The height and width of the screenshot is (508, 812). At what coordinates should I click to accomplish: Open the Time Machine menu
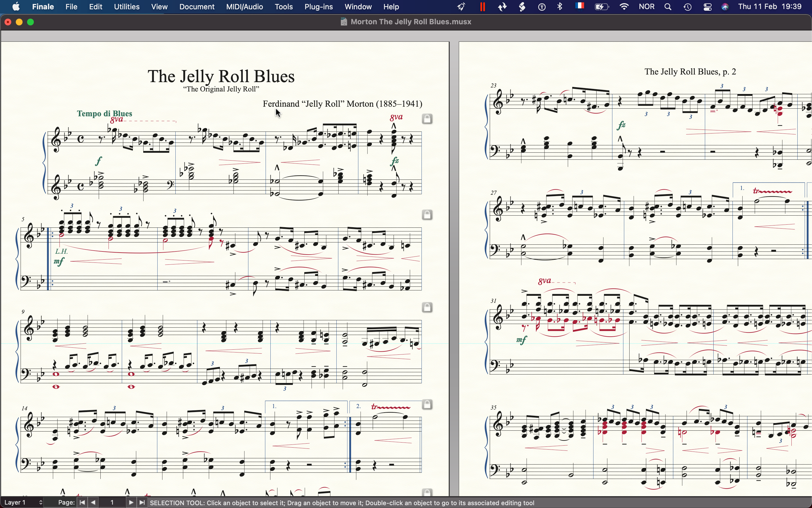pyautogui.click(x=688, y=7)
